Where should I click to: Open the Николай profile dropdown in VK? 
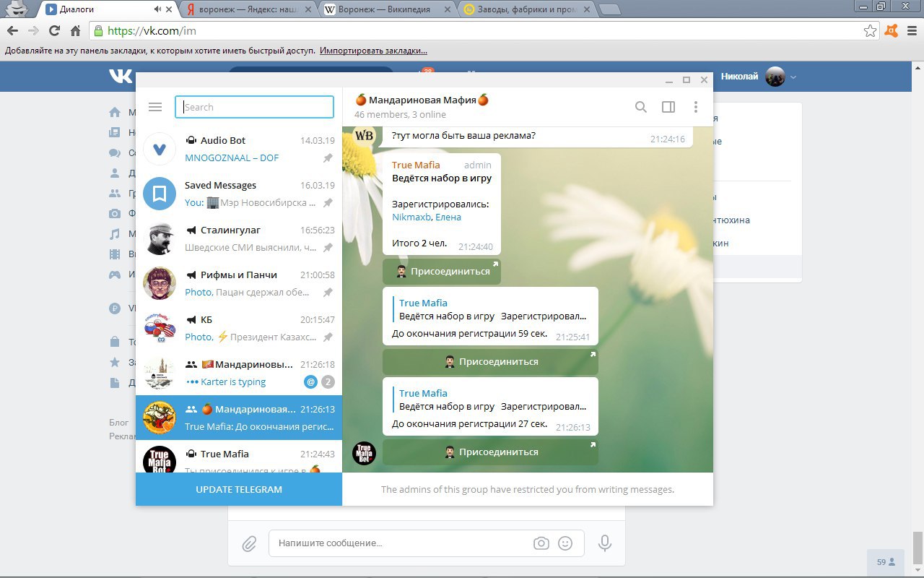click(758, 77)
